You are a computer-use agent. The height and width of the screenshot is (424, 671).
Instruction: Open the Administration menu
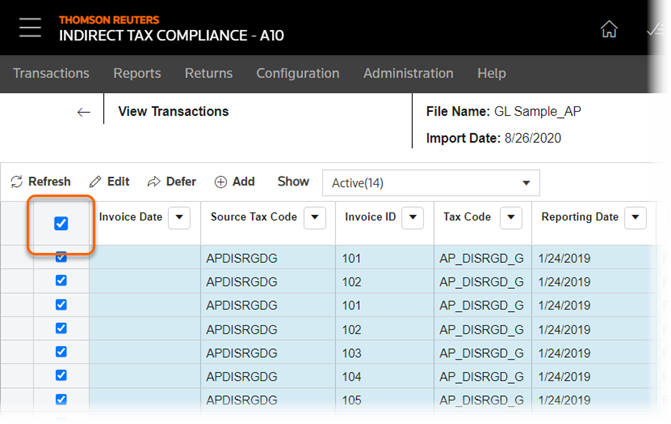pyautogui.click(x=408, y=73)
